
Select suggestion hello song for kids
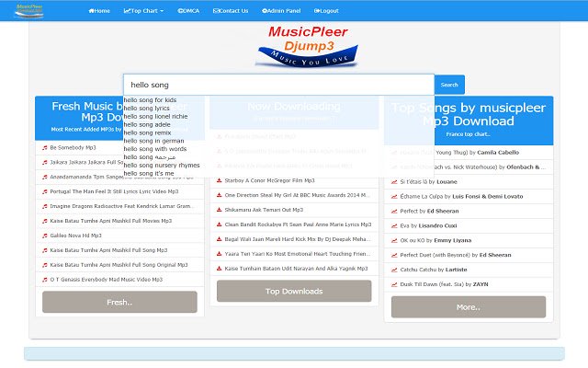(x=150, y=100)
